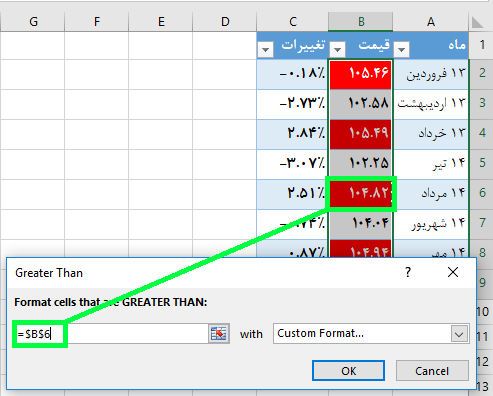Click Cancel in the Greater Than dialog
This screenshot has height=396, width=493.
point(432,371)
